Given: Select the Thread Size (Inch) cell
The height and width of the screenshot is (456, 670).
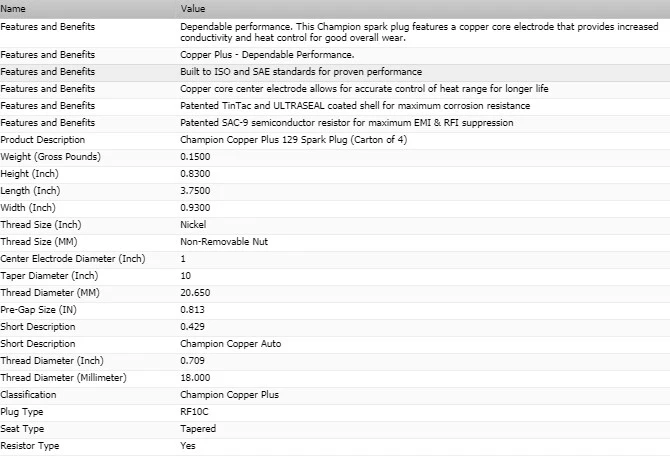Looking at the screenshot, I should click(x=41, y=225).
